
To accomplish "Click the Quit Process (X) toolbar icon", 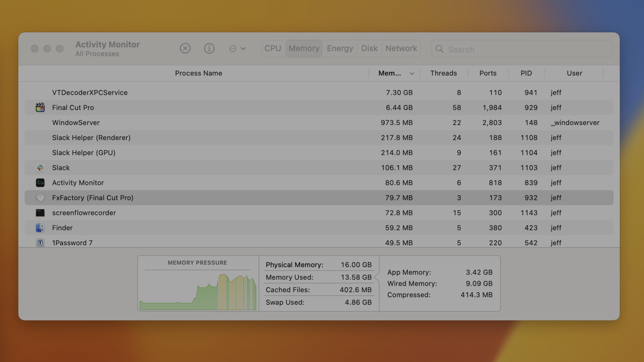I will tap(185, 48).
